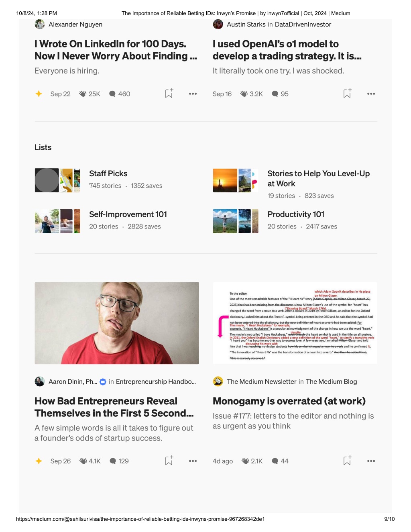Bookmark the Bad Entrepreneurs story

tap(169, 461)
